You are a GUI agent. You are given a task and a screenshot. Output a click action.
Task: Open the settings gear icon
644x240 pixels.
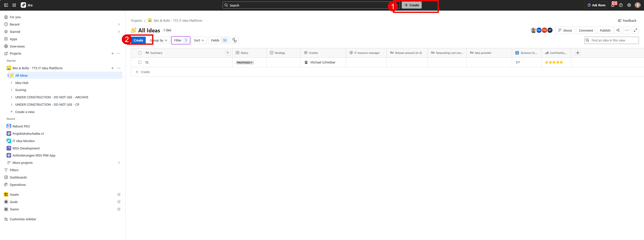[629, 5]
